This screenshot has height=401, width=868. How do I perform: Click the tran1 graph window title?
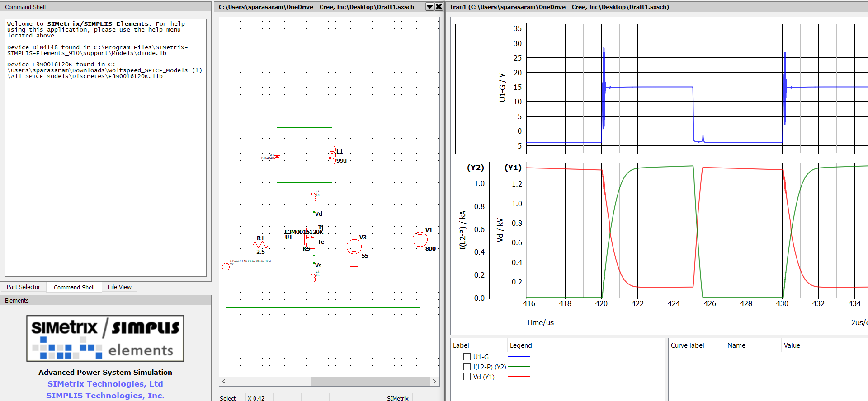pos(560,7)
